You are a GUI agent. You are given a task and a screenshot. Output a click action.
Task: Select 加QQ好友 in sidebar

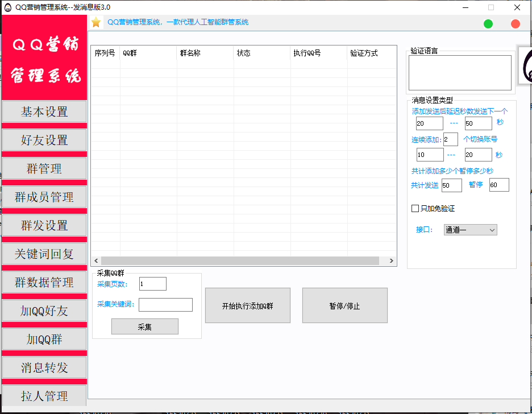(x=44, y=310)
